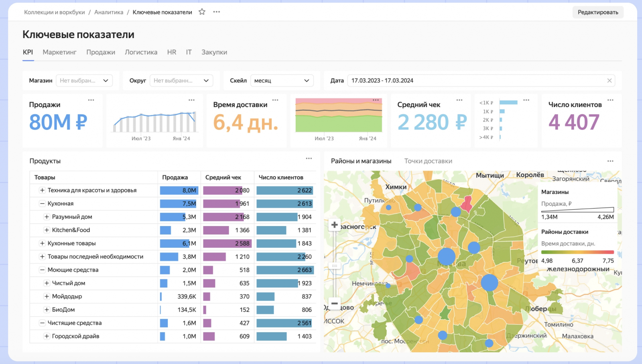Click the Редактировать button
642x364 pixels.
pyautogui.click(x=597, y=12)
